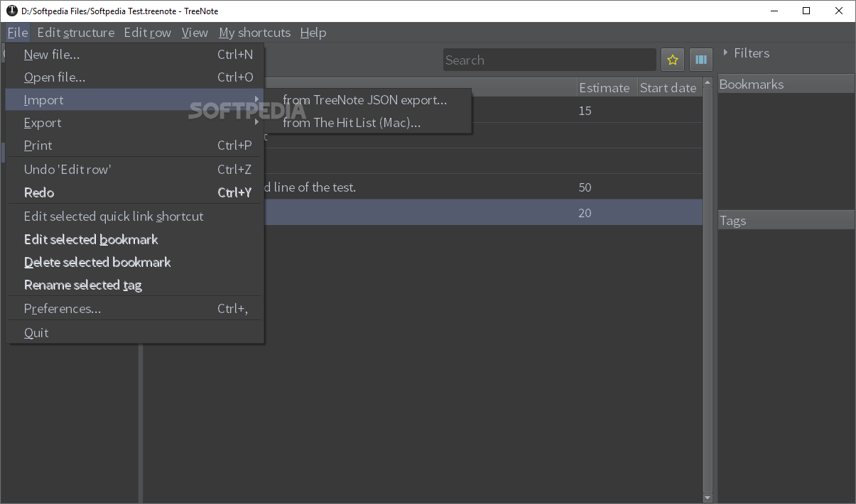
Task: Select the Export menu entry
Action: (x=135, y=123)
